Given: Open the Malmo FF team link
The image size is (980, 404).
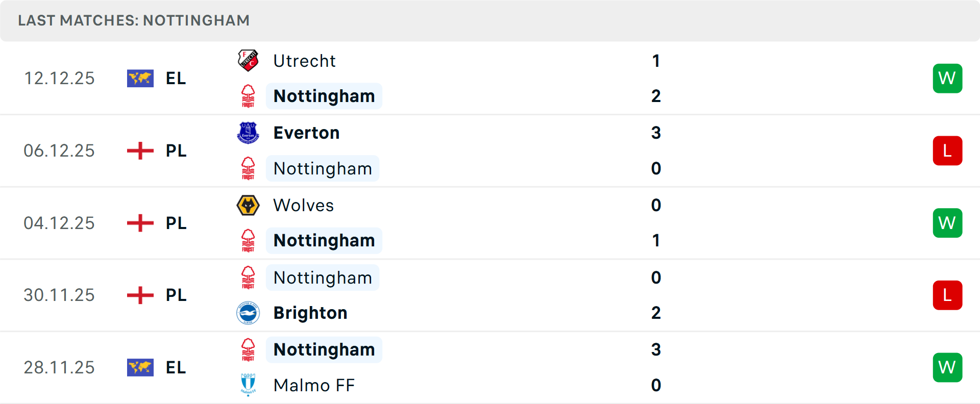Looking at the screenshot, I should click(x=314, y=385).
